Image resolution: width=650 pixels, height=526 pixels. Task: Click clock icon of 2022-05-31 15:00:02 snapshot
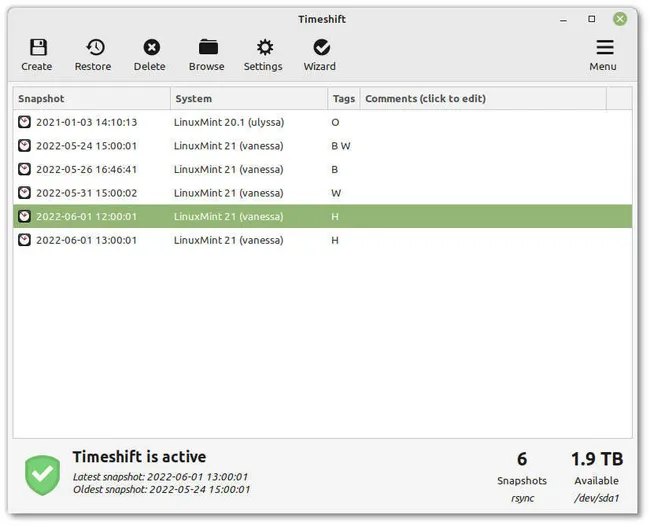tap(24, 193)
